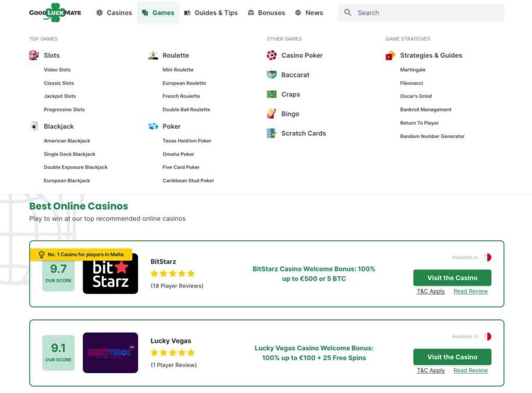Screen dimensions: 532x393
Task: Click the Blackjack card icon
Action: tap(34, 127)
